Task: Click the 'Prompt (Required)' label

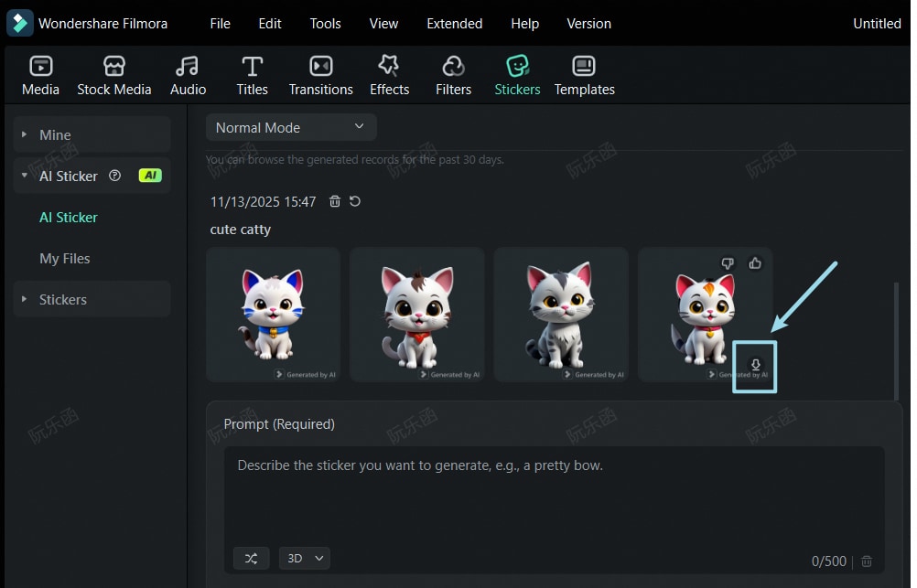Action: 279,423
